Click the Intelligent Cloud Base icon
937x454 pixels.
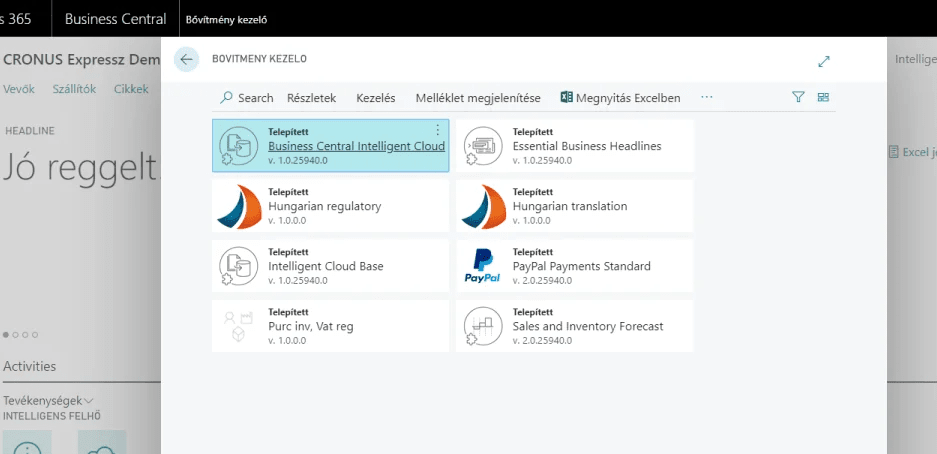click(x=238, y=266)
